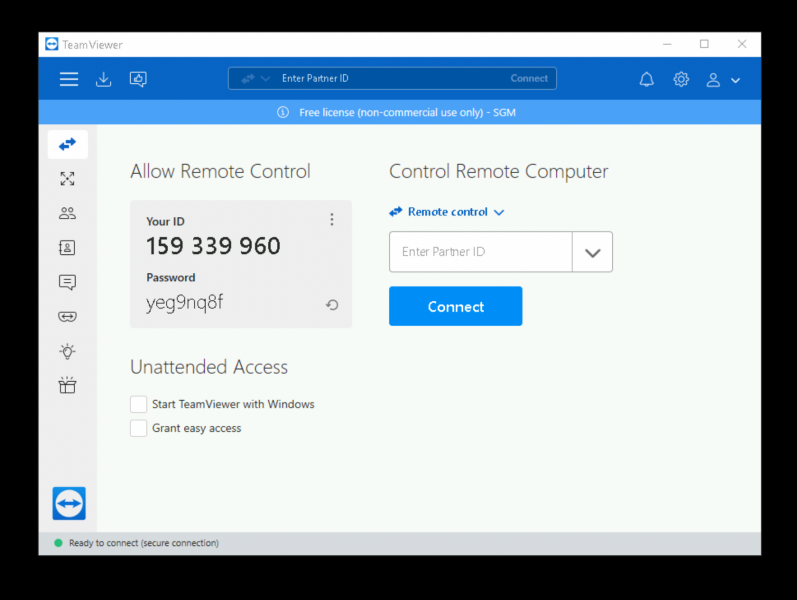Open the hamburger main menu
The image size is (797, 600).
click(69, 79)
